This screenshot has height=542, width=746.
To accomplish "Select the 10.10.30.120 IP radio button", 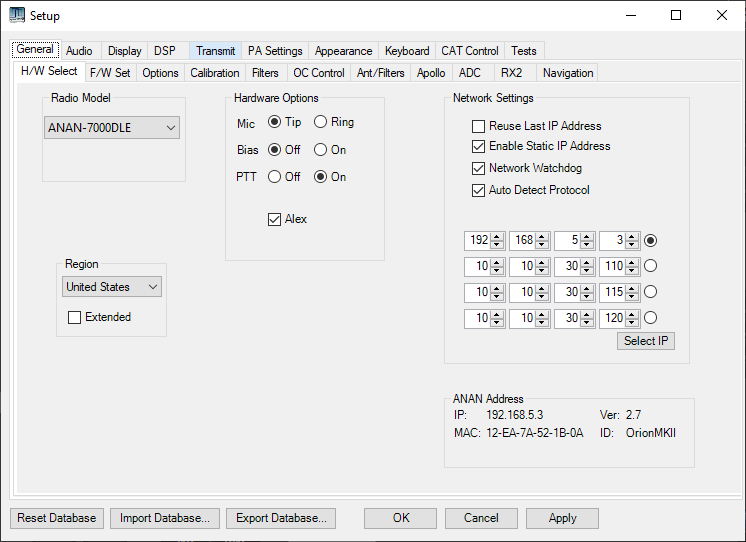I will [650, 317].
